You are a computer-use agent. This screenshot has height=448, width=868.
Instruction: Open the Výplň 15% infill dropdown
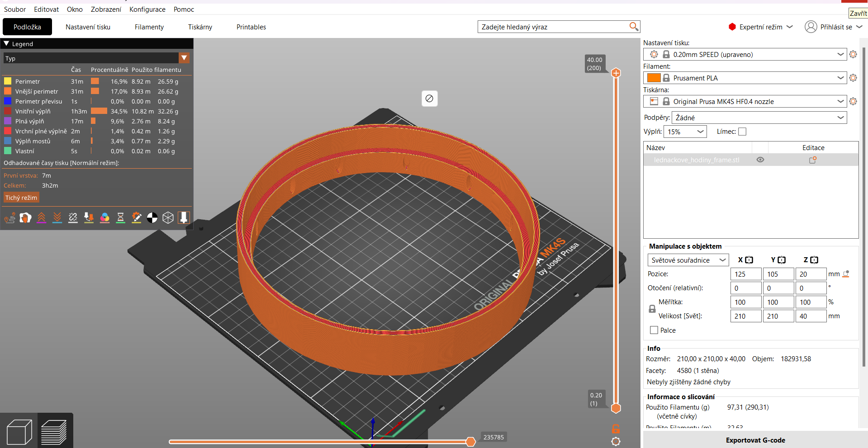pos(685,132)
